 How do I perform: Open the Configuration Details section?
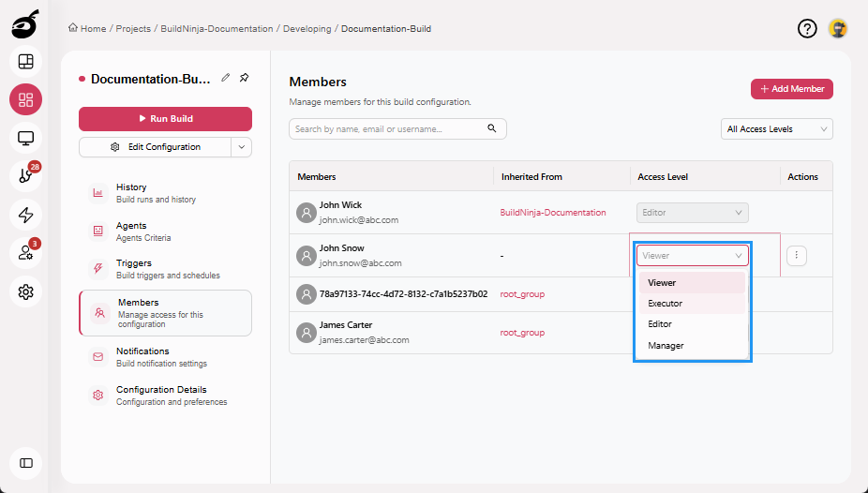point(166,396)
